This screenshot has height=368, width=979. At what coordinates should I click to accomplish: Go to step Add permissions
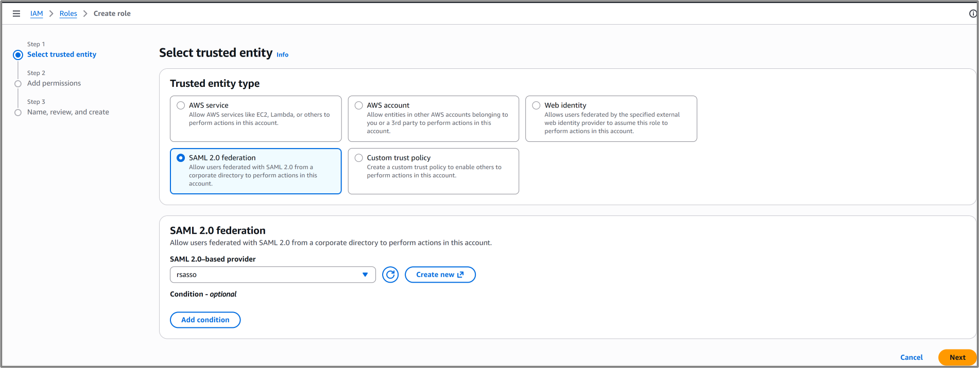point(54,83)
